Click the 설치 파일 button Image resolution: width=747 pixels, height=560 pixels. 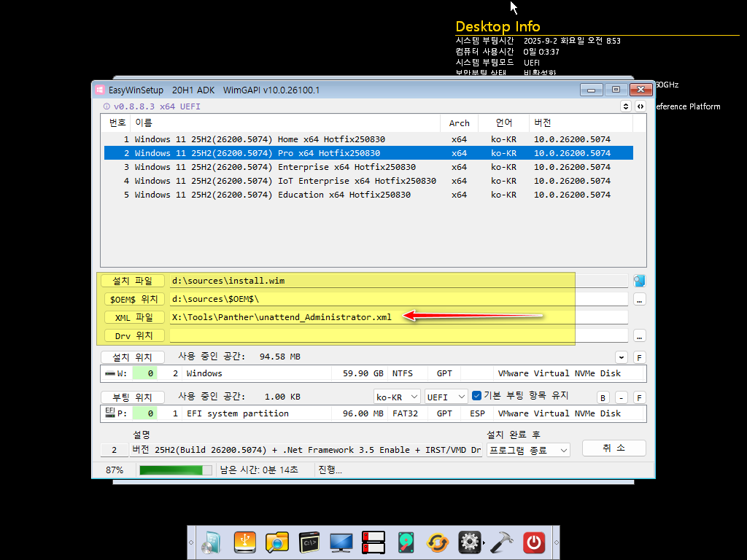(133, 281)
